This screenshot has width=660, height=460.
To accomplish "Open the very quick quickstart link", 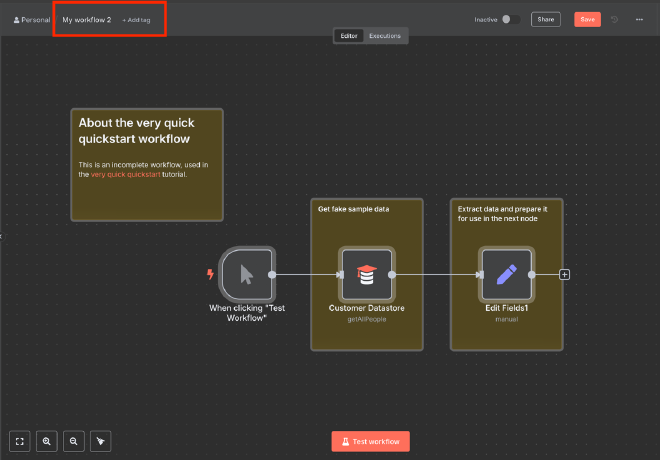I will [x=125, y=174].
